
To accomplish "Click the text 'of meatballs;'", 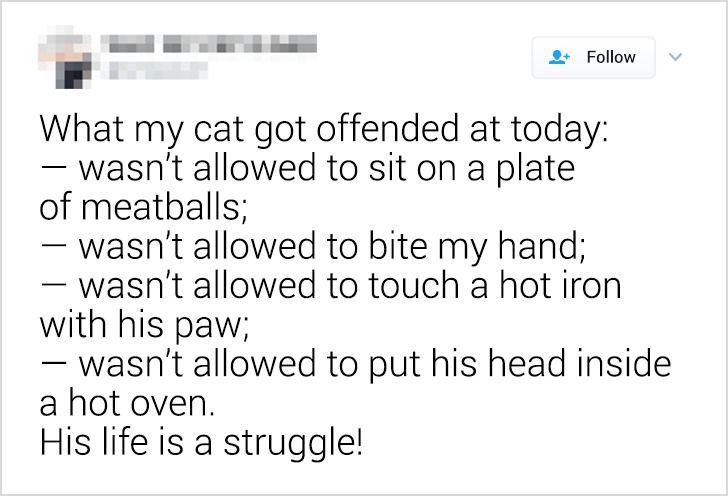I will 140,206.
